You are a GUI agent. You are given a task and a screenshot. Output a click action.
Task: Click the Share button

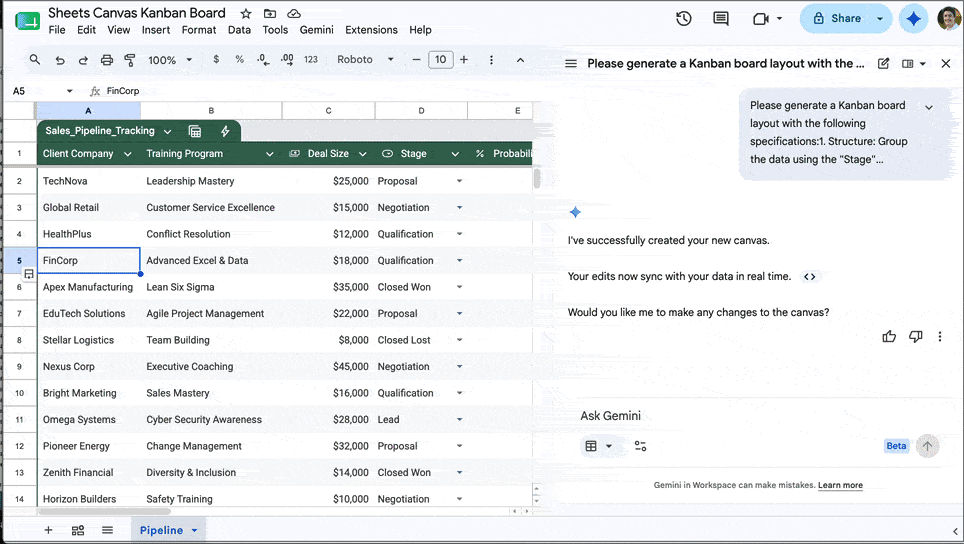[x=837, y=19]
